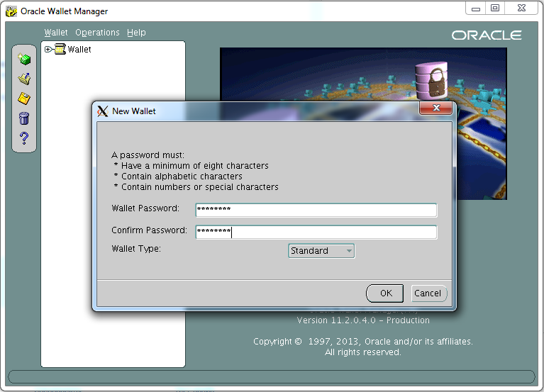Minimize the Oracle Wallet Manager window
Viewport: 544px width, 392px height.
pos(476,9)
